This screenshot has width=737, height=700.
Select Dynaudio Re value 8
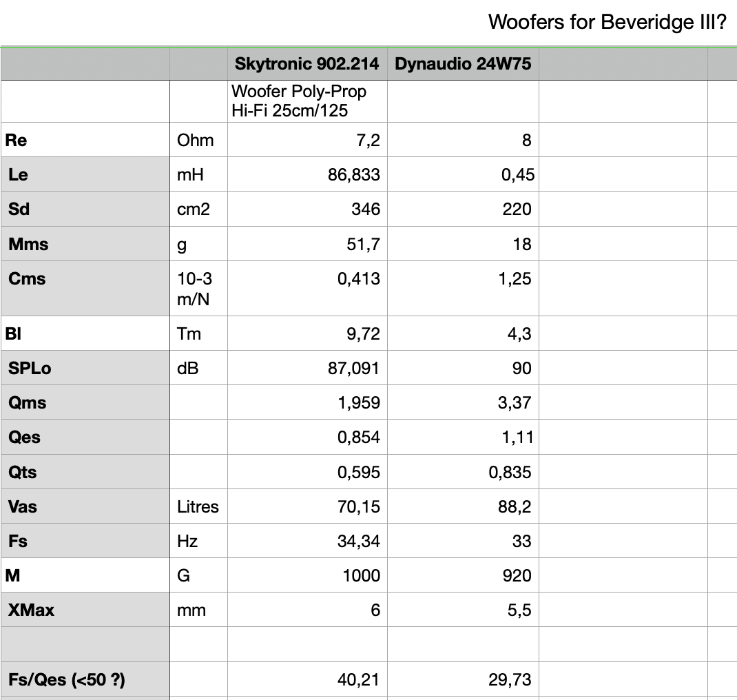point(463,140)
